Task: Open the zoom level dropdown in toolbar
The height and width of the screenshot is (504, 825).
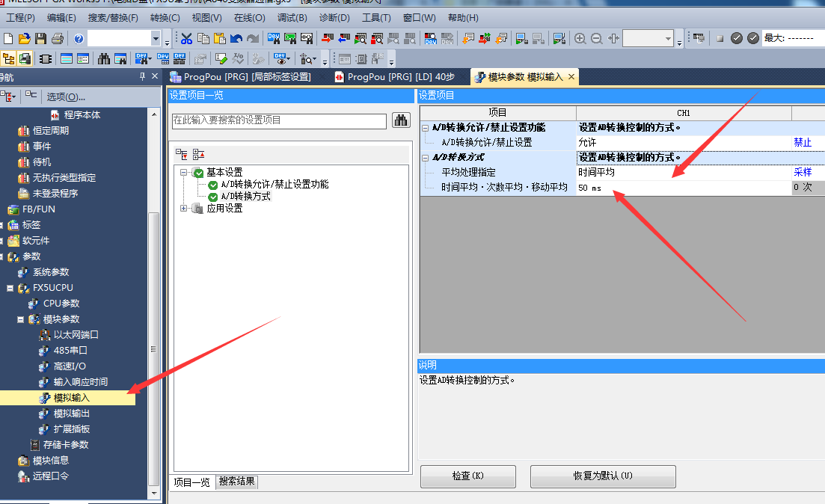Action: [x=668, y=38]
